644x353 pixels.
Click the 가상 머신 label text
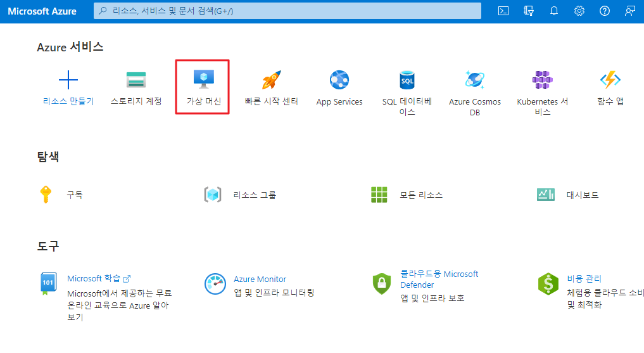[204, 101]
